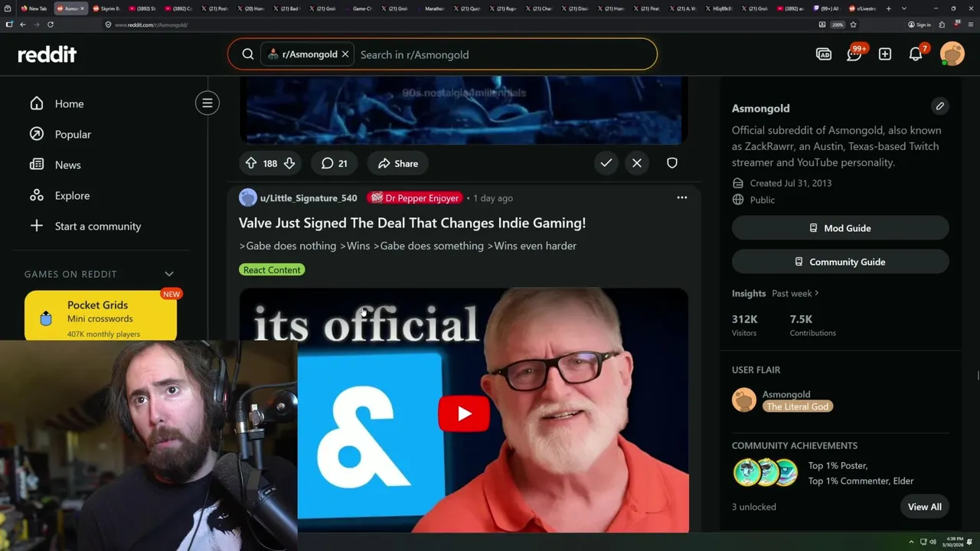Click the browser address bar

click(459, 24)
